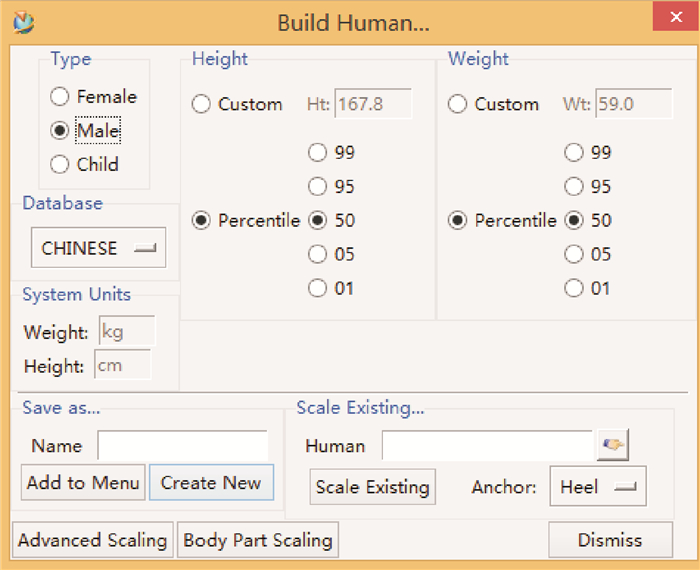Select the Child type radio button
This screenshot has width=700, height=570.
[60, 164]
